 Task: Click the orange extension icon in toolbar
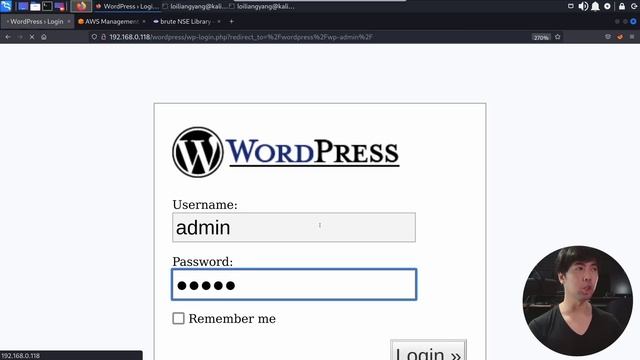(x=620, y=37)
